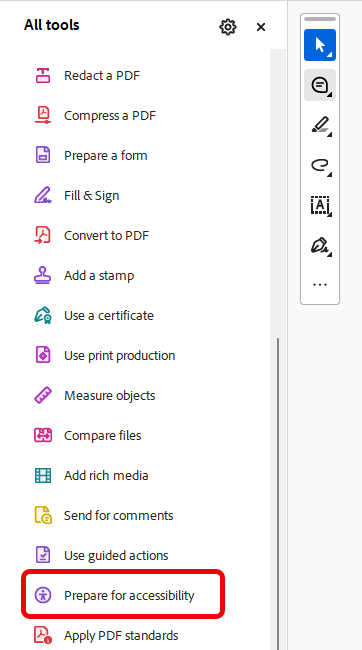Click the Use guided actions icon
This screenshot has height=650, width=362.
pyautogui.click(x=43, y=555)
